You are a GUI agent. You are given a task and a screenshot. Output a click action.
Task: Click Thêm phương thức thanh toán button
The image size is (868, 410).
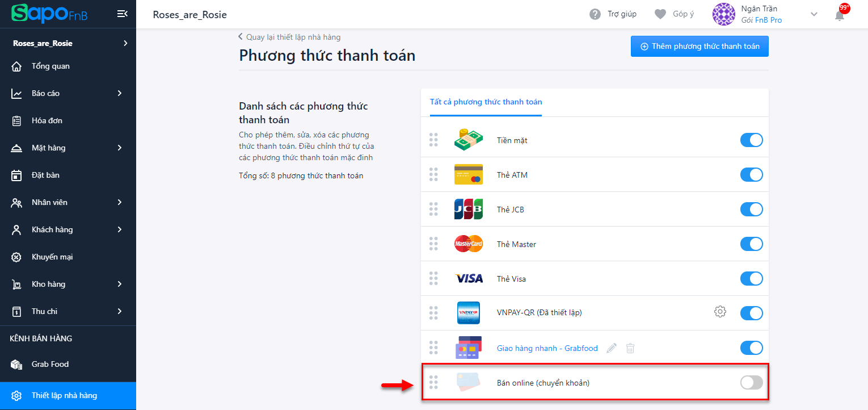[700, 47]
